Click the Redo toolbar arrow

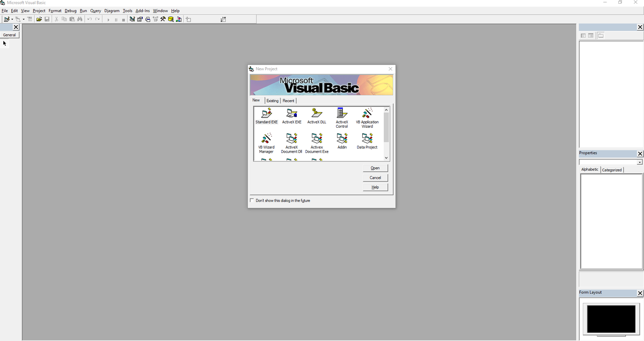click(x=97, y=19)
